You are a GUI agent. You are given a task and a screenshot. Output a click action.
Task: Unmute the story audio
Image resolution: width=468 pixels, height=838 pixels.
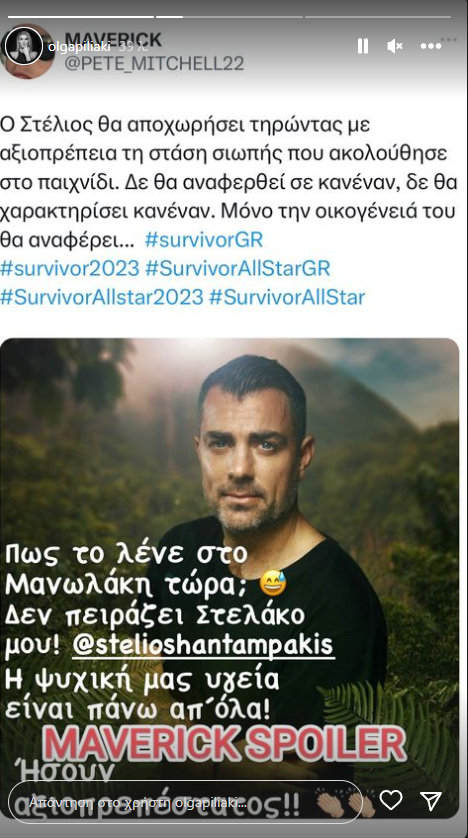pos(395,46)
